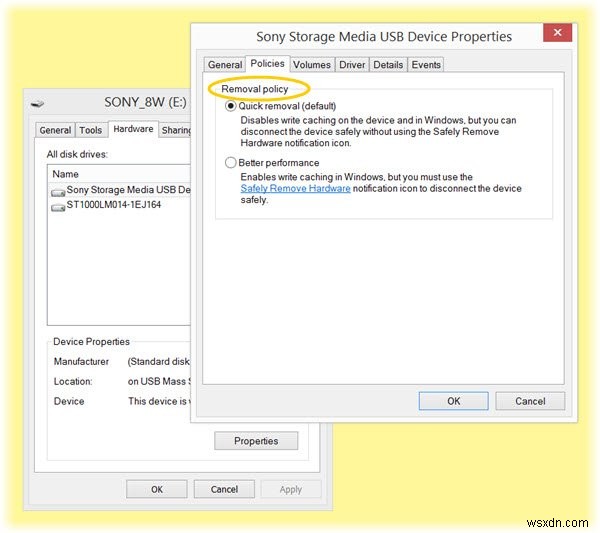Select the Hardware tab in SONY_8W window
600x533 pixels.
pyautogui.click(x=133, y=129)
